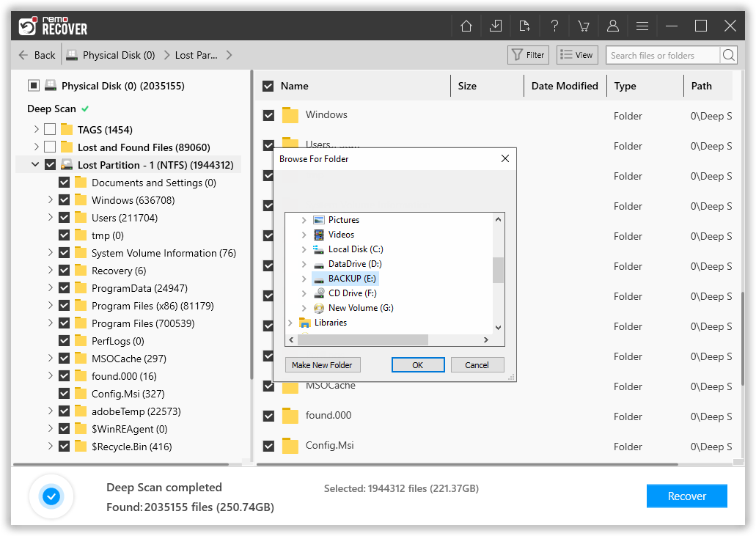Open the Help icon in the toolbar
This screenshot has height=536, width=756.
[554, 25]
